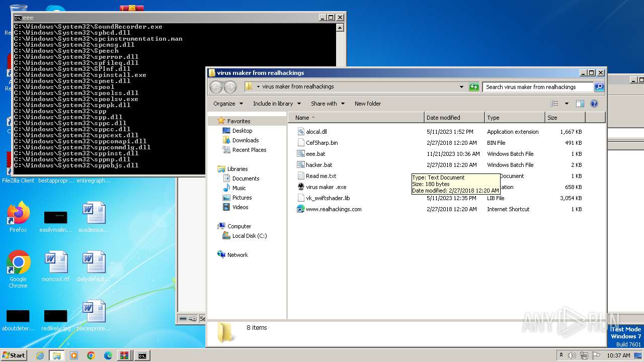Open Firefox desktop shortcut
Viewport: 644px width, 362px height.
(x=18, y=217)
